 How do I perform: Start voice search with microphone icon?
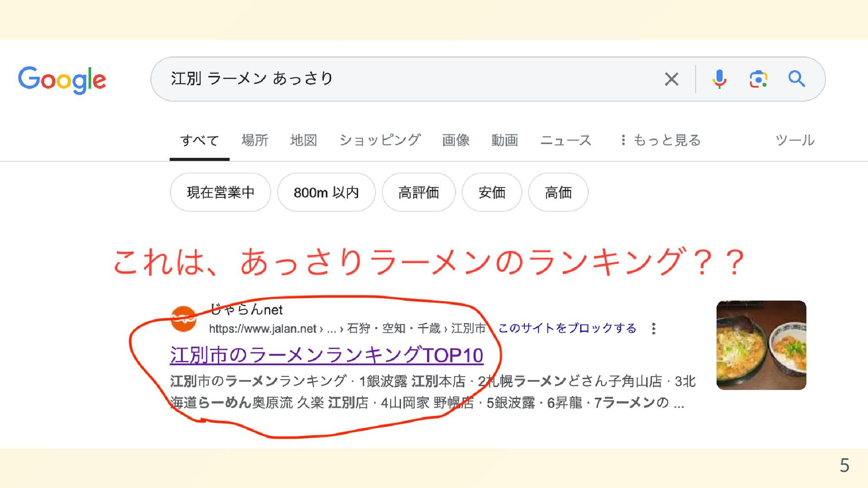[719, 79]
